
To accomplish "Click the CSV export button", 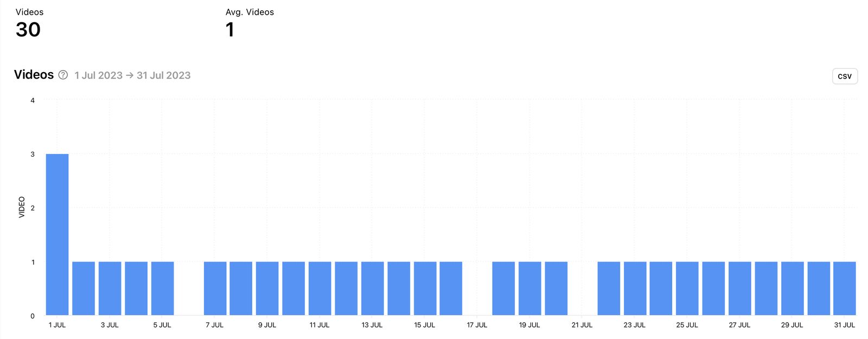I will [x=844, y=76].
